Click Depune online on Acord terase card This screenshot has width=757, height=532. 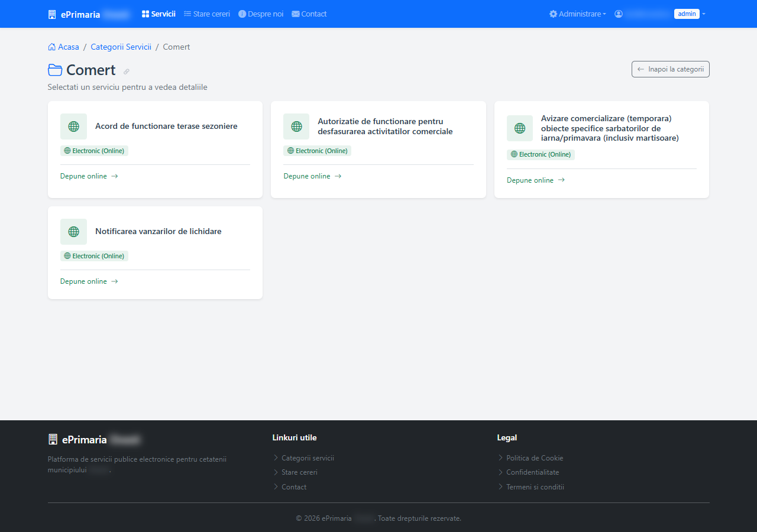(89, 176)
